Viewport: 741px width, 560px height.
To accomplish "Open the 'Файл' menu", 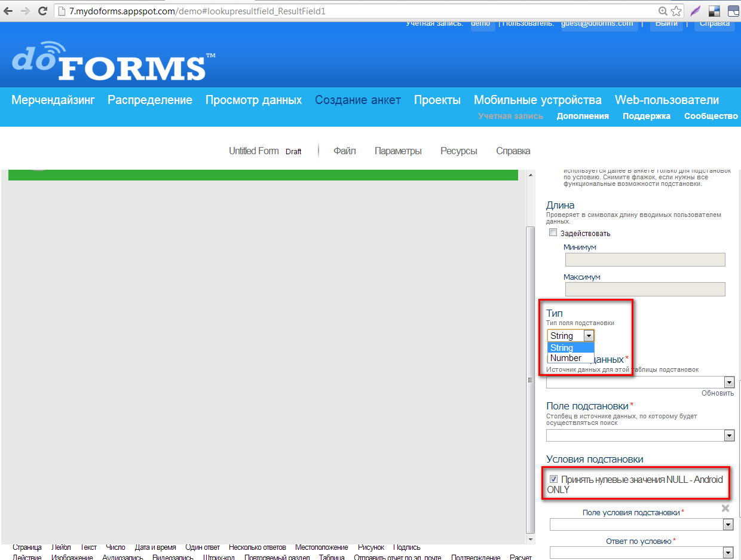I will (x=344, y=151).
